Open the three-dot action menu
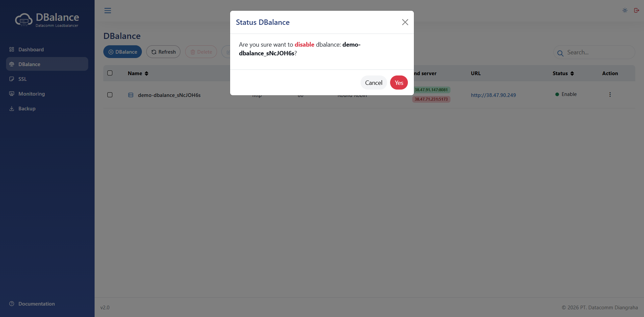The height and width of the screenshot is (317, 644). 610,95
